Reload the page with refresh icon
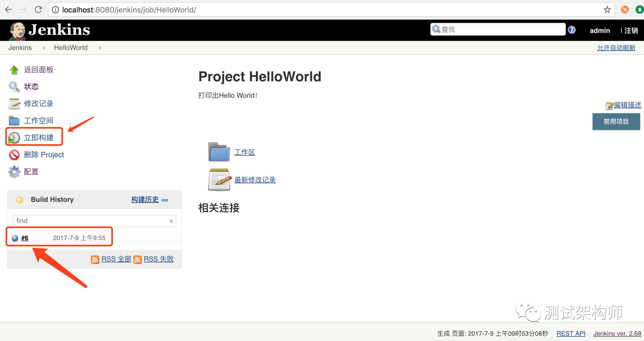Viewport: 644px width, 341px height. 39,10
